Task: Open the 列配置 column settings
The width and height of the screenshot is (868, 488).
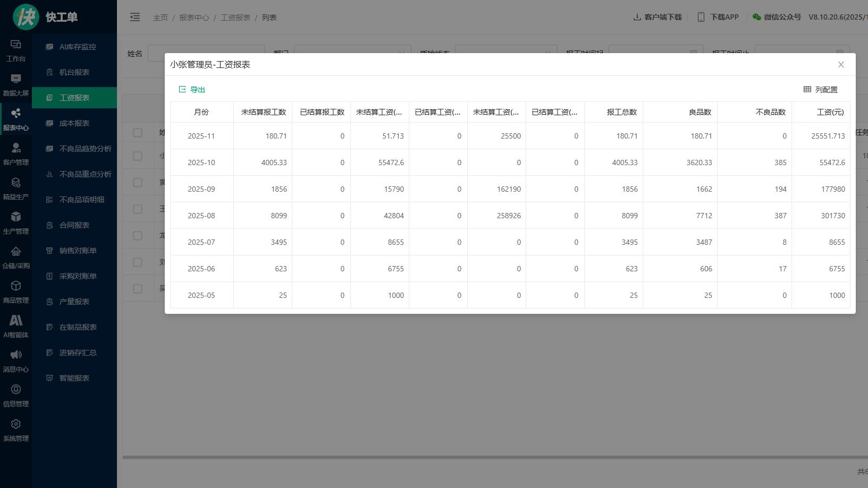Action: pos(821,90)
